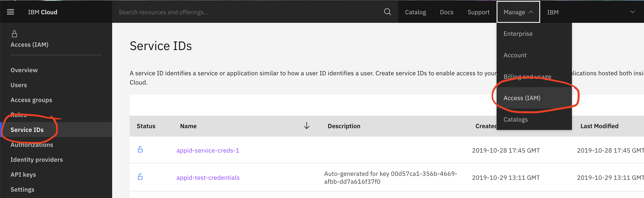Sort by Name using the arrow icon

pos(306,126)
